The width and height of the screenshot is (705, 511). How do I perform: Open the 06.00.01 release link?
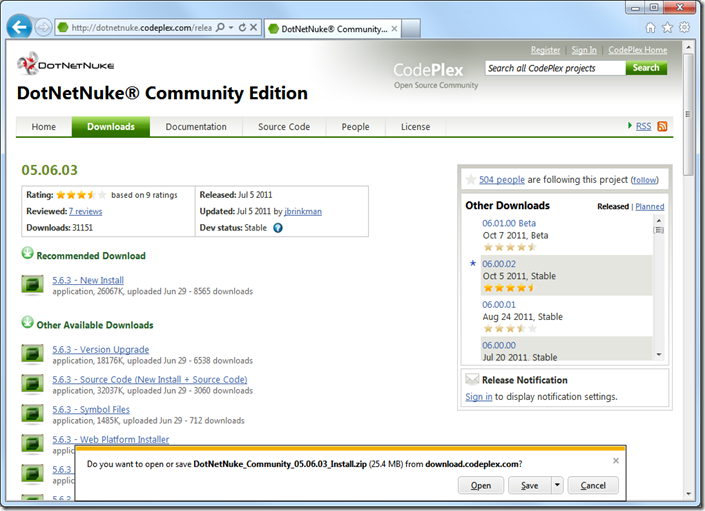pos(499,304)
